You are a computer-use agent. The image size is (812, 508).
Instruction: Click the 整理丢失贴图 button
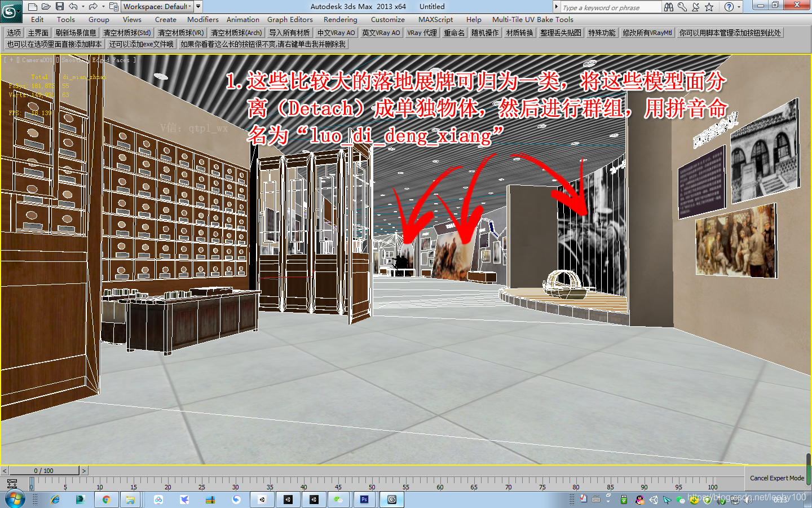click(561, 33)
